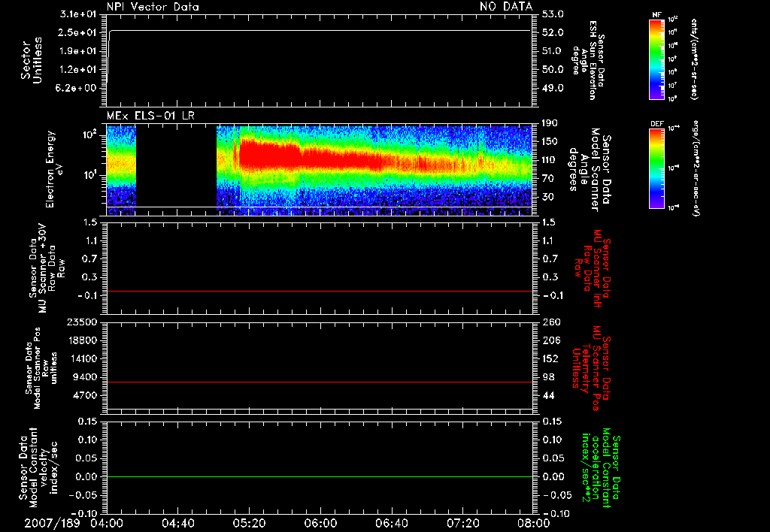Click the '06:00' time tick label

[320, 523]
